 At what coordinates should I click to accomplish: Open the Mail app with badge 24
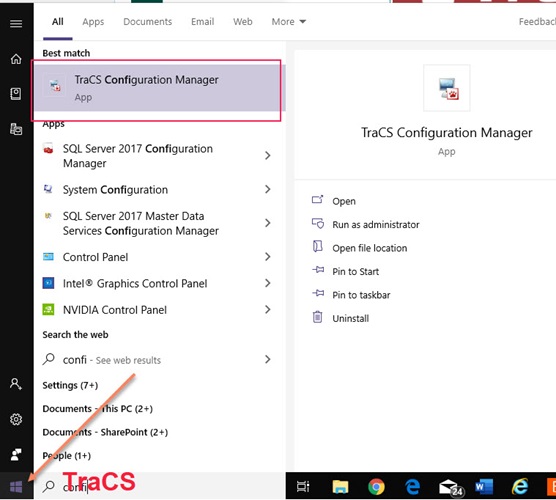coord(451,487)
